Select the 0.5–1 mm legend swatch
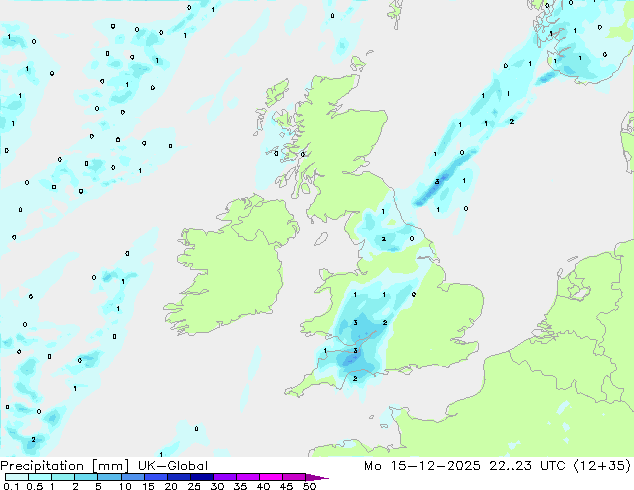The image size is (634, 490). click(40, 477)
